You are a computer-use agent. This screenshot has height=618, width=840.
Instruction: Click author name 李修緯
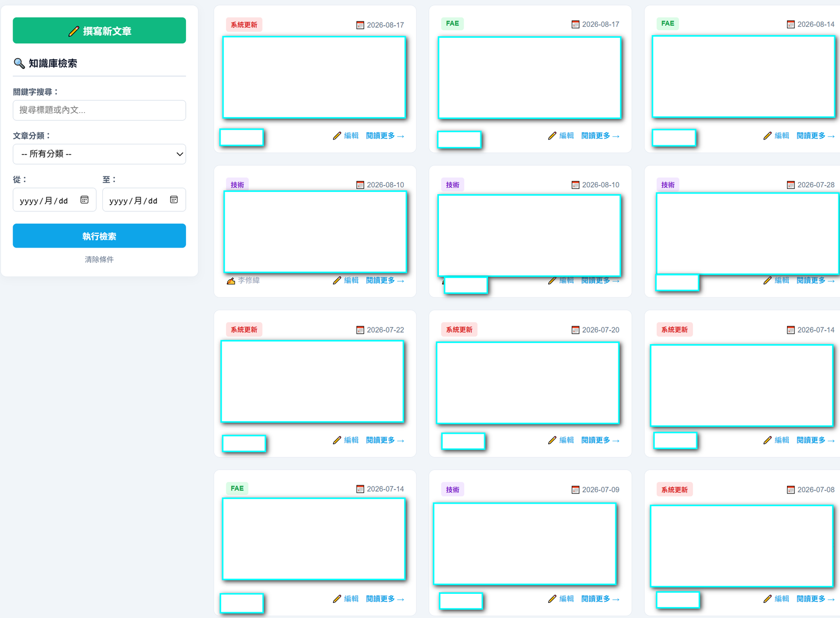point(249,281)
